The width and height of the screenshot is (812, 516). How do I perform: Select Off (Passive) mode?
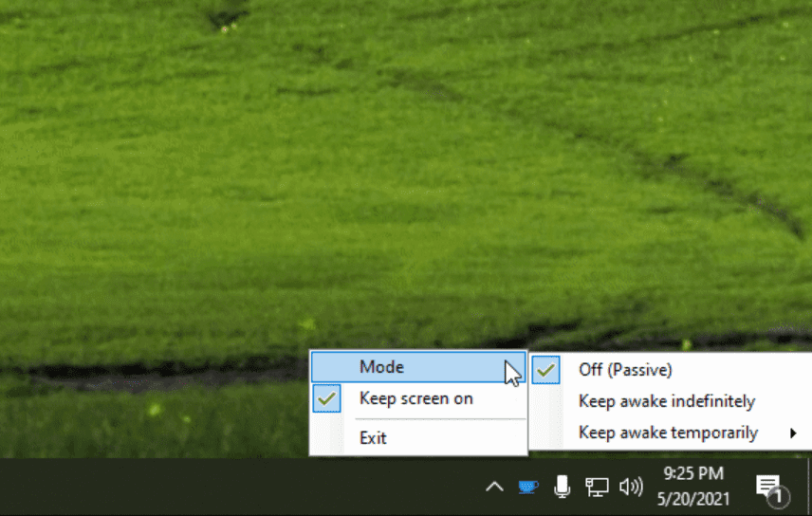(672, 370)
